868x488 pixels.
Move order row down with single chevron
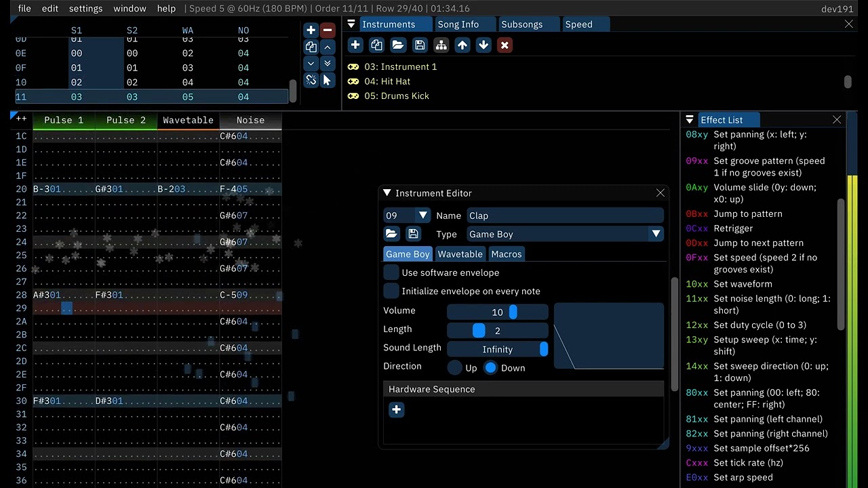(311, 63)
